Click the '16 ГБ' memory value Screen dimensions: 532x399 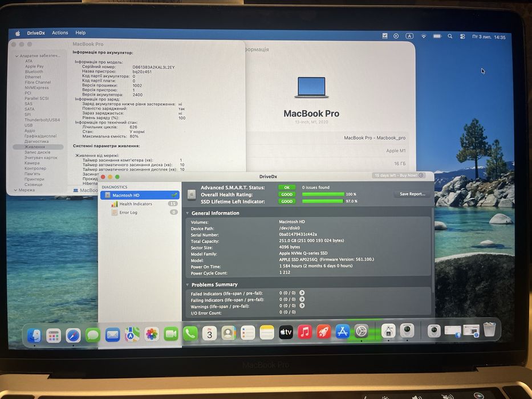pos(400,164)
